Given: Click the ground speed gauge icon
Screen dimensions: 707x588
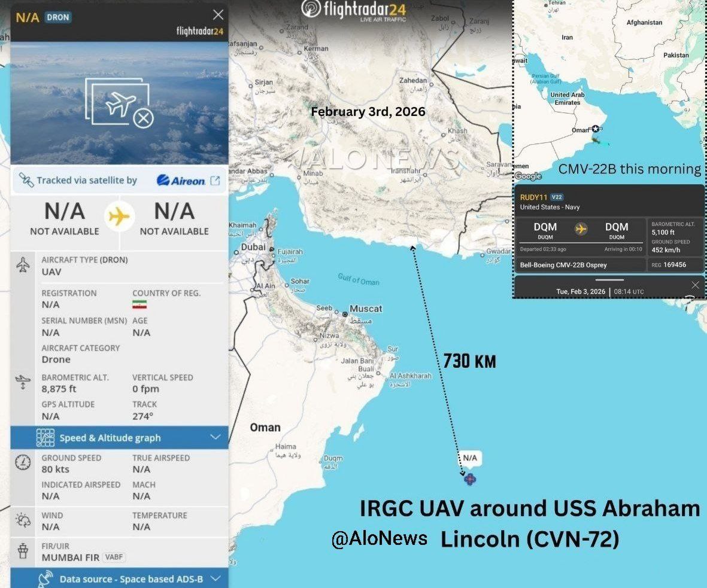Looking at the screenshot, I should point(23,462).
